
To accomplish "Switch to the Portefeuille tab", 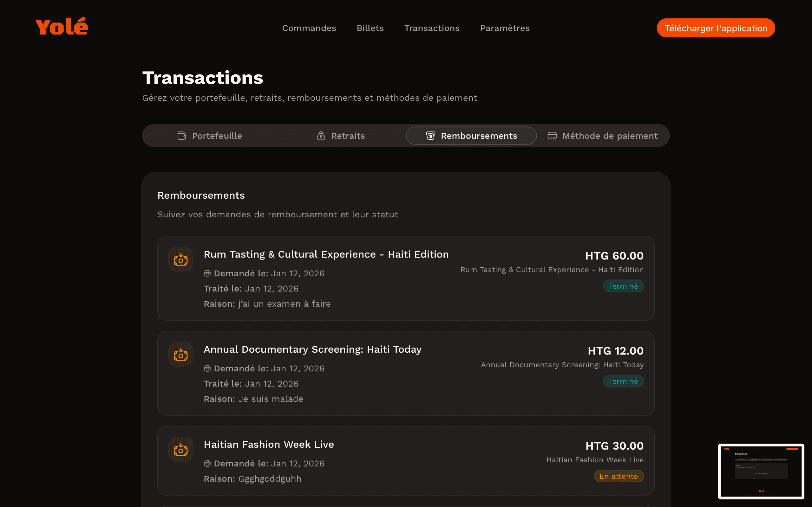I will coord(217,136).
